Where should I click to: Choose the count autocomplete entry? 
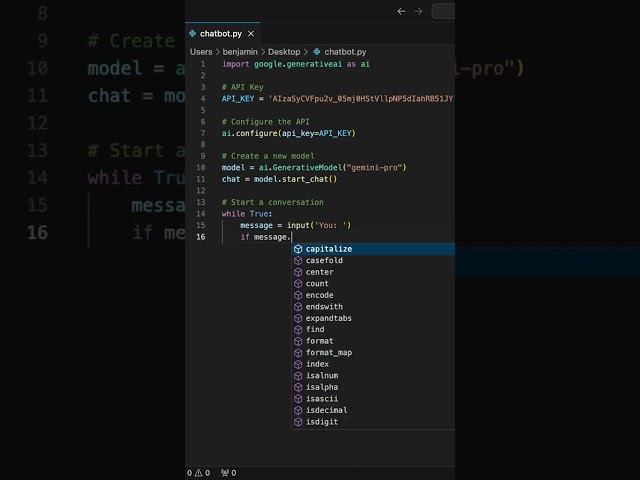(x=373, y=284)
